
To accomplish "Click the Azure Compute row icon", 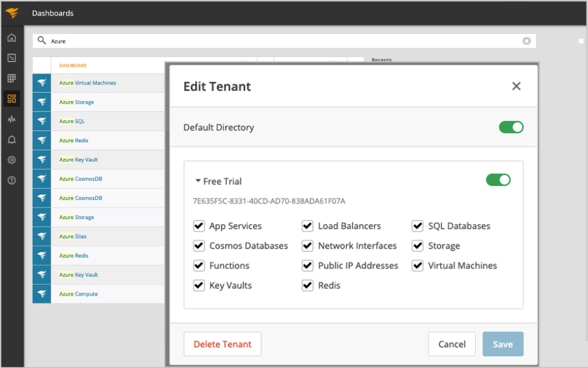I will [x=41, y=294].
